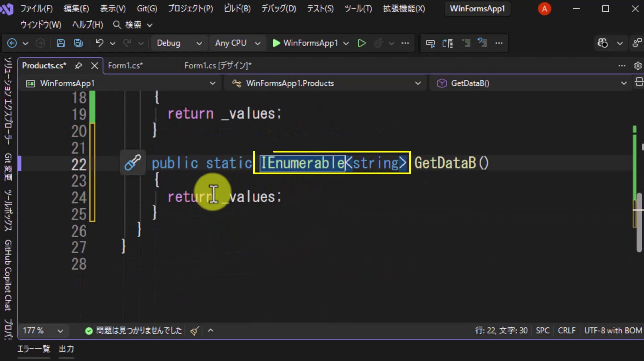Viewport: 644px width, 361px height.
Task: Click the Live Share icon
Action: [x=637, y=43]
